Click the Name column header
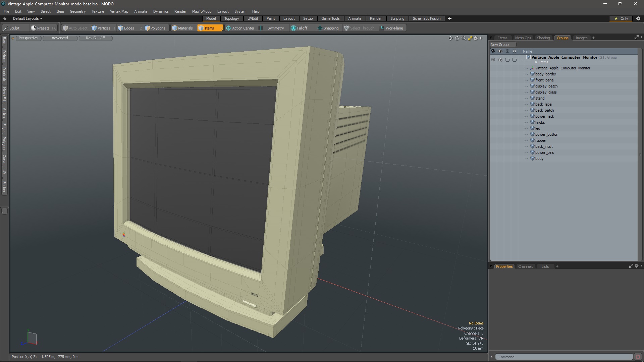644x362 pixels. (x=527, y=51)
